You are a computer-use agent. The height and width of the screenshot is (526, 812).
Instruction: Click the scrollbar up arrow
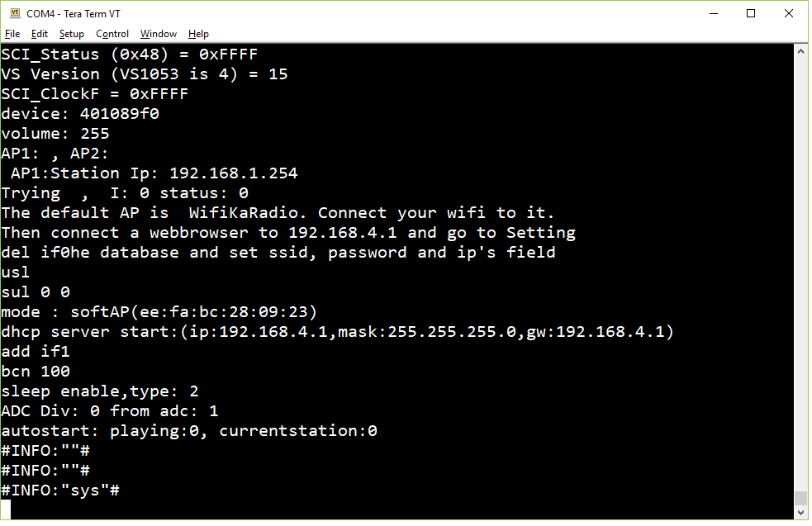(800, 51)
